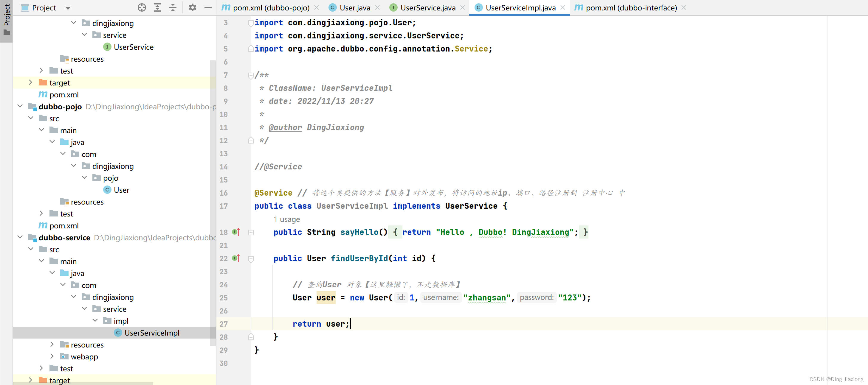Click implements-method gutter icon on line 18
Viewport: 868px width, 385px height.
(x=236, y=232)
